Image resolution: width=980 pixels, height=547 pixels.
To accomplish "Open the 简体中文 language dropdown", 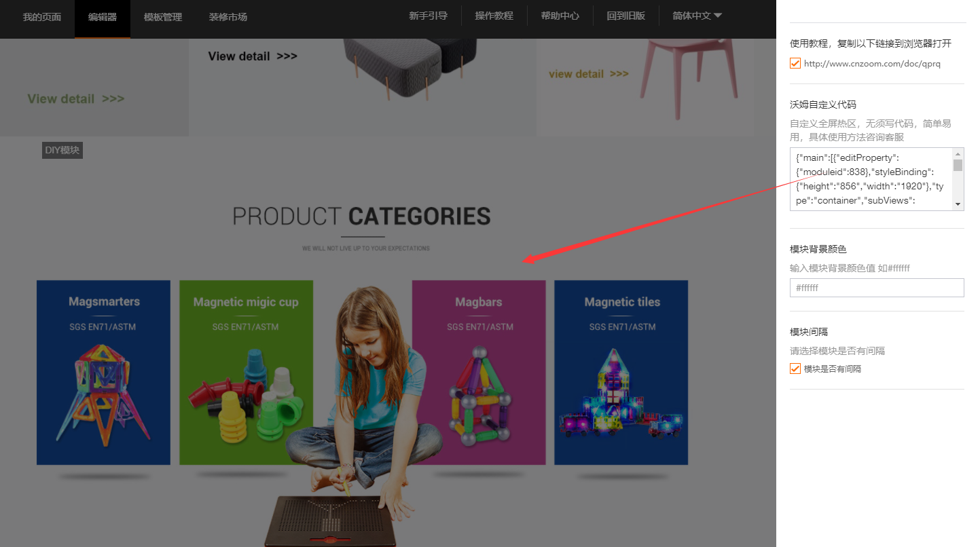I will point(697,16).
